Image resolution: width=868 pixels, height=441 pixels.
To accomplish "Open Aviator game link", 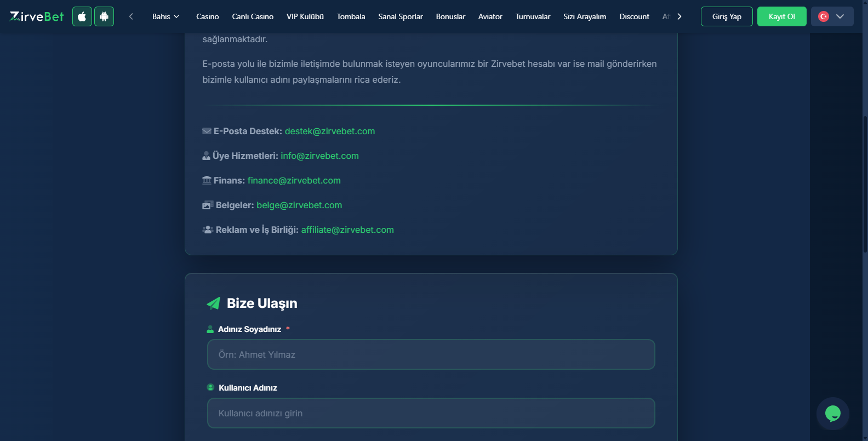I will pos(490,16).
